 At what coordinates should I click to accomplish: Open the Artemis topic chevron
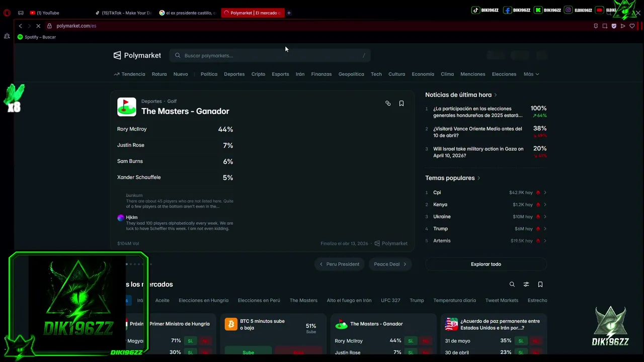(x=545, y=241)
